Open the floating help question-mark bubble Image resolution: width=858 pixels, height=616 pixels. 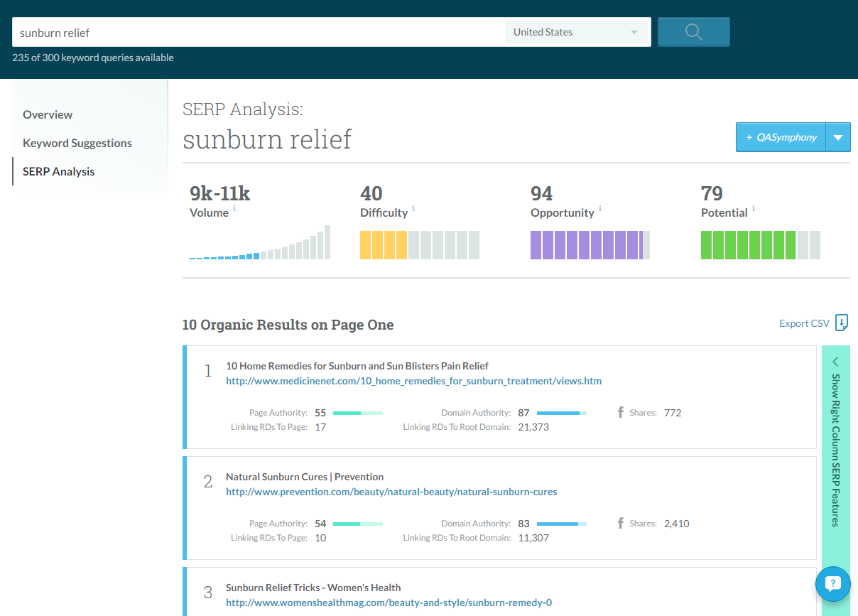(x=832, y=583)
